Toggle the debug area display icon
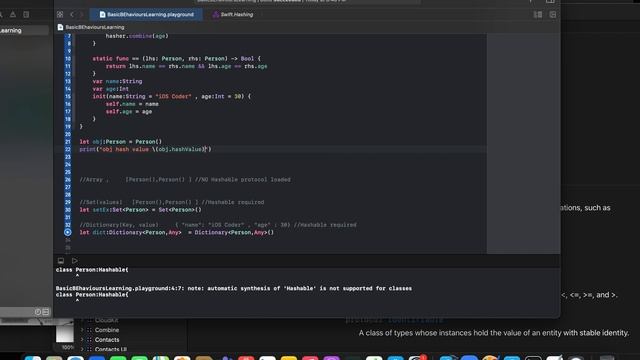 pyautogui.click(x=61, y=260)
